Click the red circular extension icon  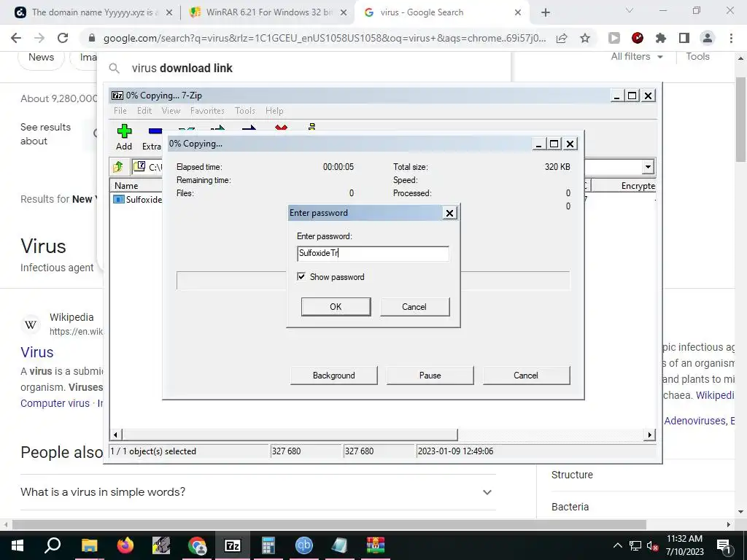(638, 38)
